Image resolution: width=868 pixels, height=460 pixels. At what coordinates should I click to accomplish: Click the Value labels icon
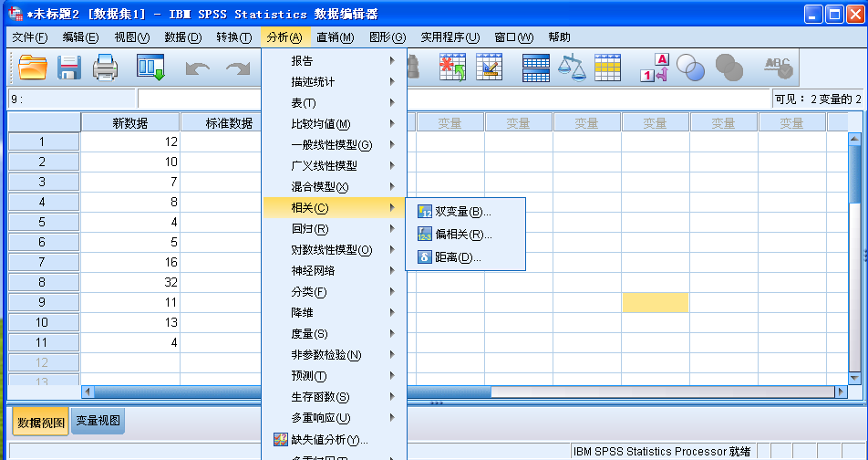click(655, 68)
